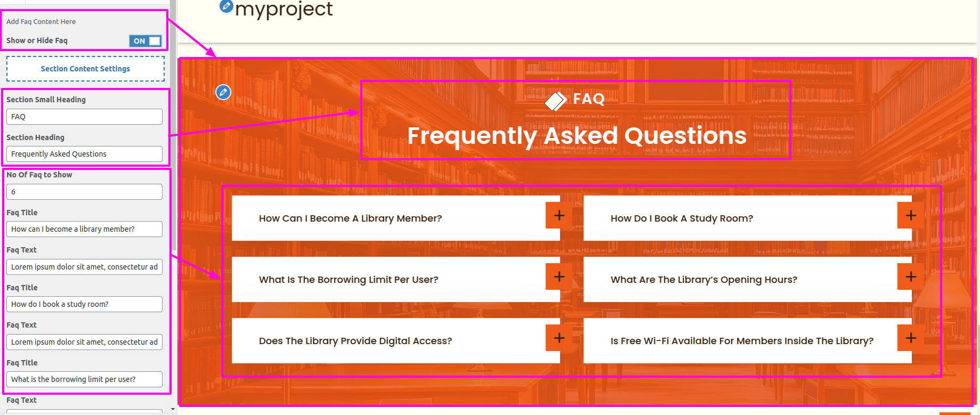980x415 pixels.
Task: Click the diamond icon beside FAQ heading
Action: coord(555,100)
